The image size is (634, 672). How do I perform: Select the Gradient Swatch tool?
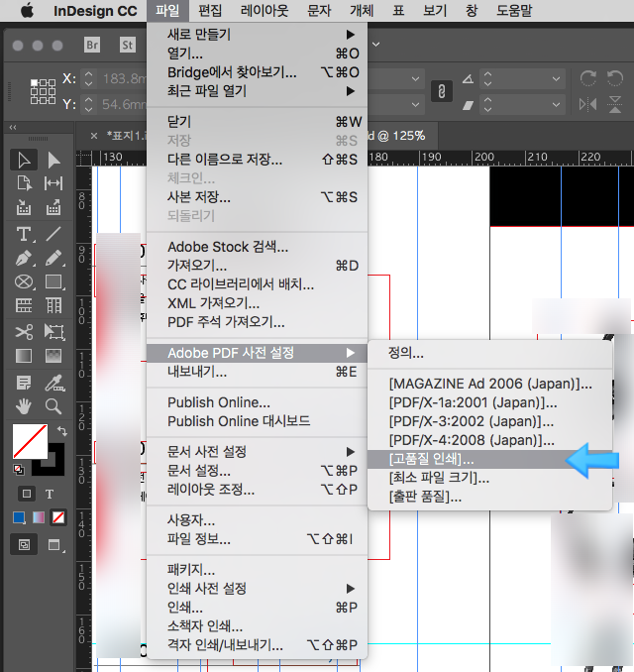point(24,356)
